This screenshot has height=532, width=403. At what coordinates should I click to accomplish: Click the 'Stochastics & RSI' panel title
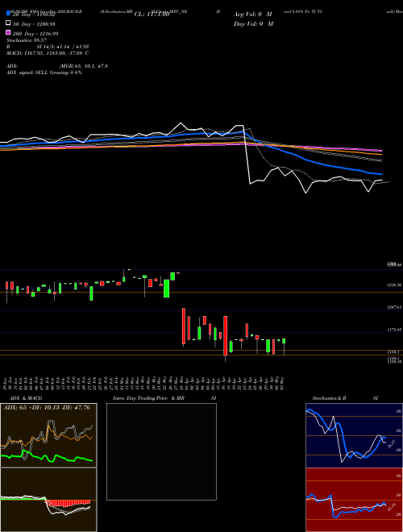pyautogui.click(x=345, y=398)
